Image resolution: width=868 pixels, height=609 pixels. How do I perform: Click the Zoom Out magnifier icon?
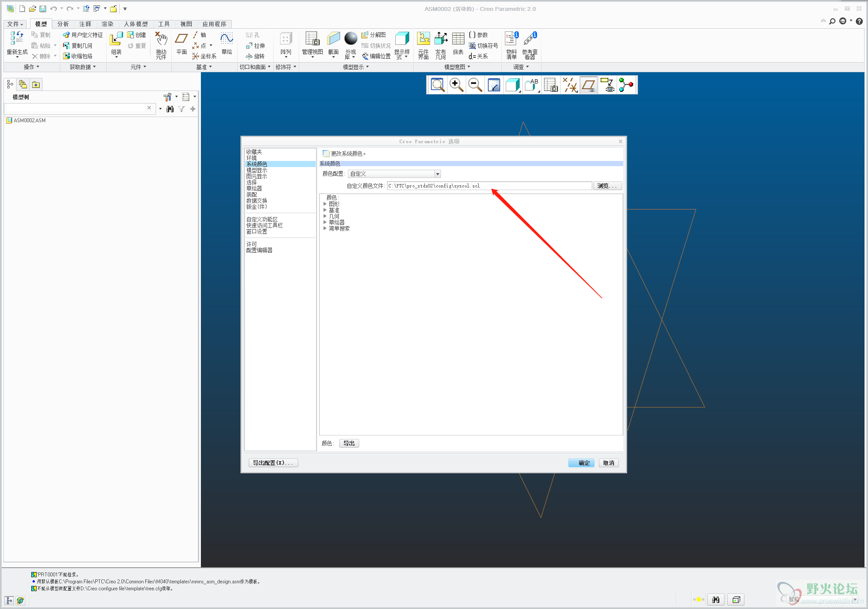(475, 85)
